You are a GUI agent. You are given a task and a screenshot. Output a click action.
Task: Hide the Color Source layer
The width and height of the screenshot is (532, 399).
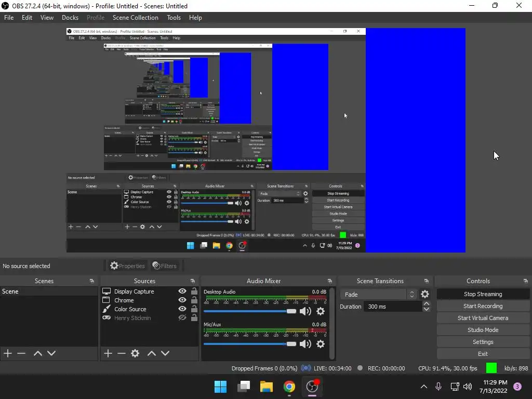pyautogui.click(x=182, y=309)
